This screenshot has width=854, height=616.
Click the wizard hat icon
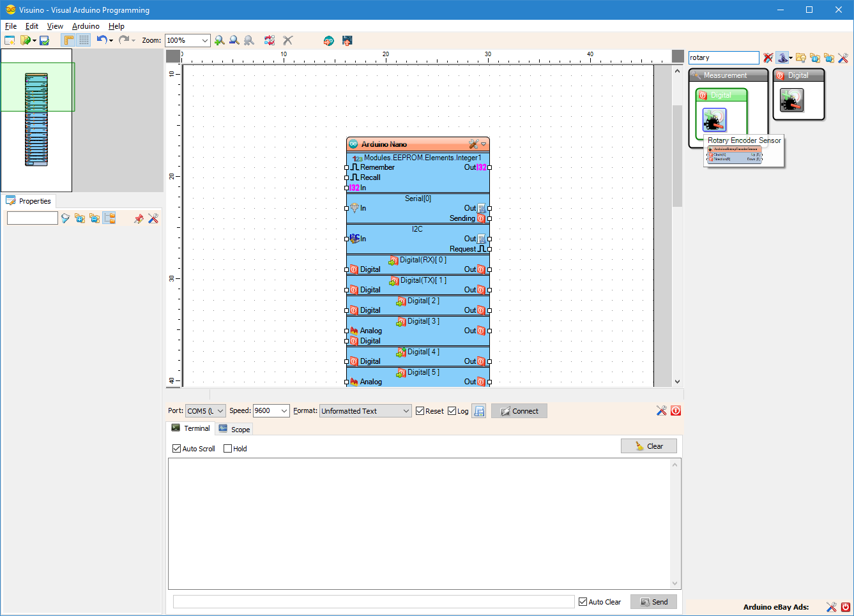pos(782,57)
